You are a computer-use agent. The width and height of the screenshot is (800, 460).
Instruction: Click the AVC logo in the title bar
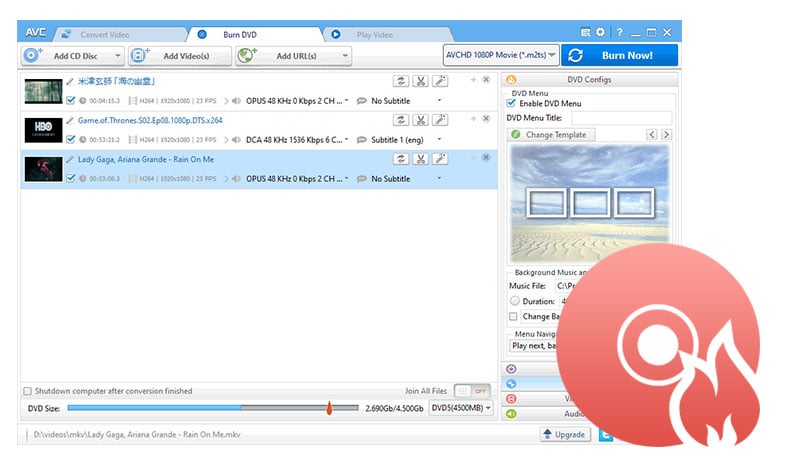click(35, 33)
